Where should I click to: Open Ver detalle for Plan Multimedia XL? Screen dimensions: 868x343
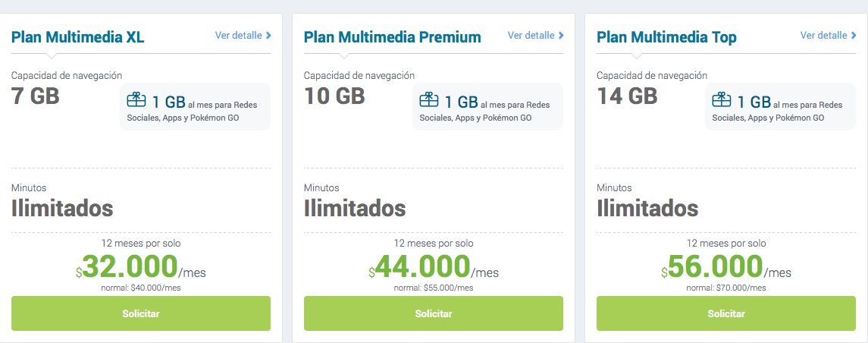pyautogui.click(x=238, y=36)
